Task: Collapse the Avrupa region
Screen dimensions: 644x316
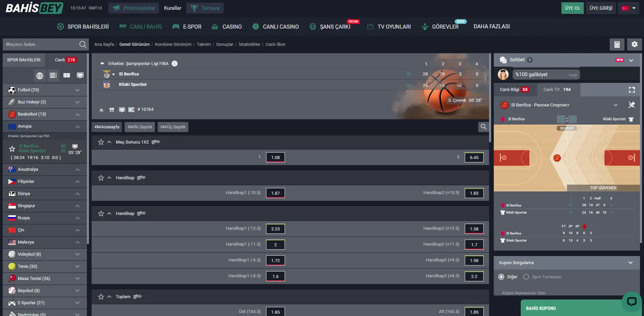Action: [x=44, y=126]
